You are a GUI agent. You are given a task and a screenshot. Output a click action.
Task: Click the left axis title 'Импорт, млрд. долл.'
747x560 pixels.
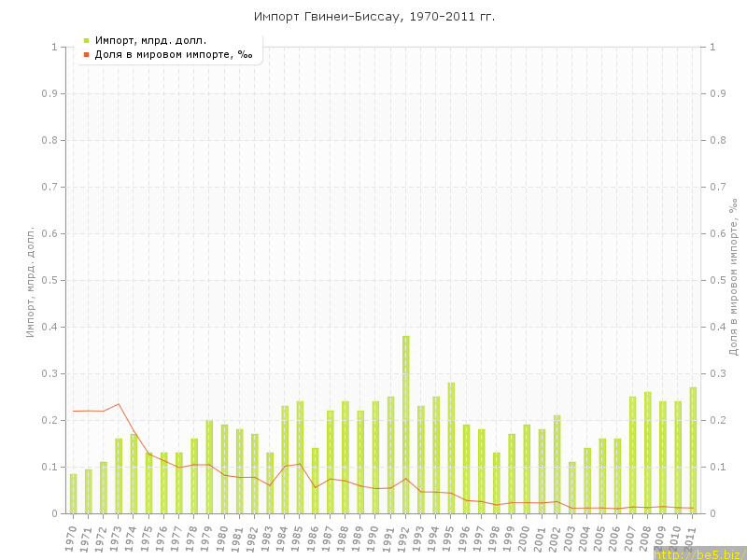[30, 280]
